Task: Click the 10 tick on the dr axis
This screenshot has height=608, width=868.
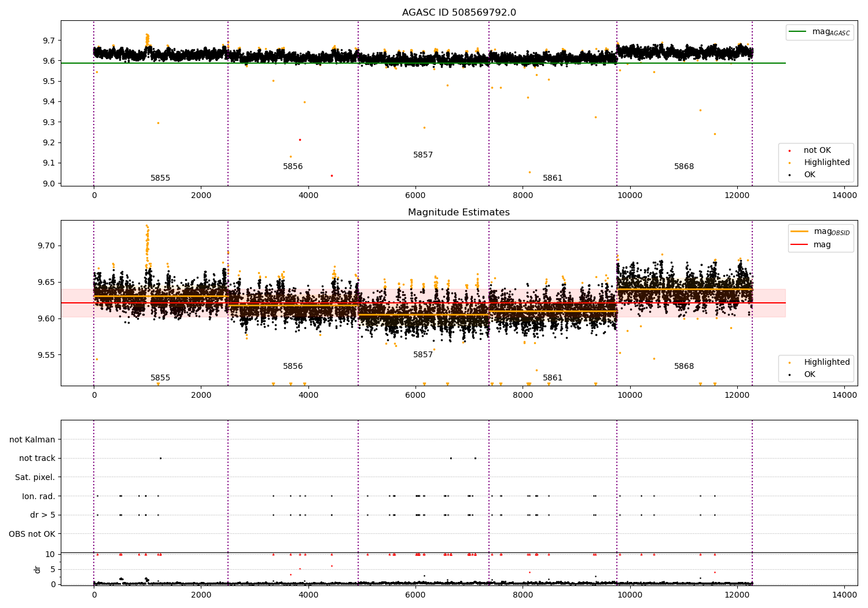Action: pos(50,554)
